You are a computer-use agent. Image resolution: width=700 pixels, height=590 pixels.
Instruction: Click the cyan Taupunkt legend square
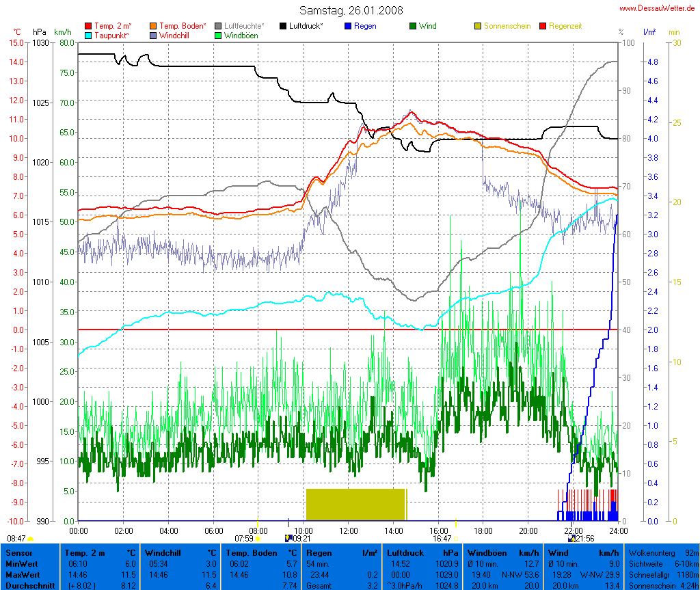(x=88, y=36)
